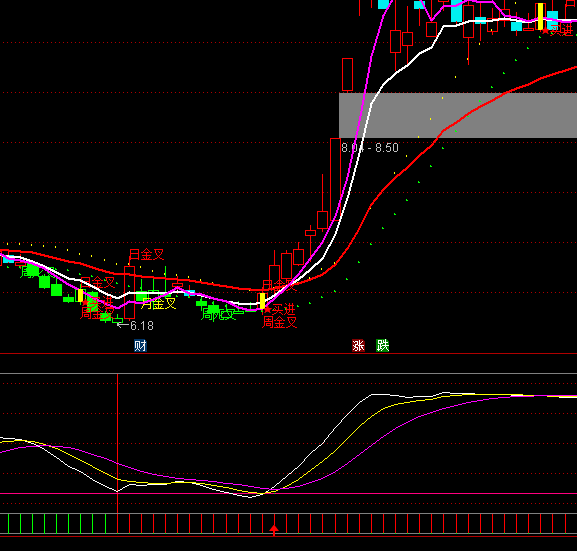This screenshot has width=577, height=551.
Task: Click the red vertical cursor line in indicator panel
Action: [x=117, y=442]
